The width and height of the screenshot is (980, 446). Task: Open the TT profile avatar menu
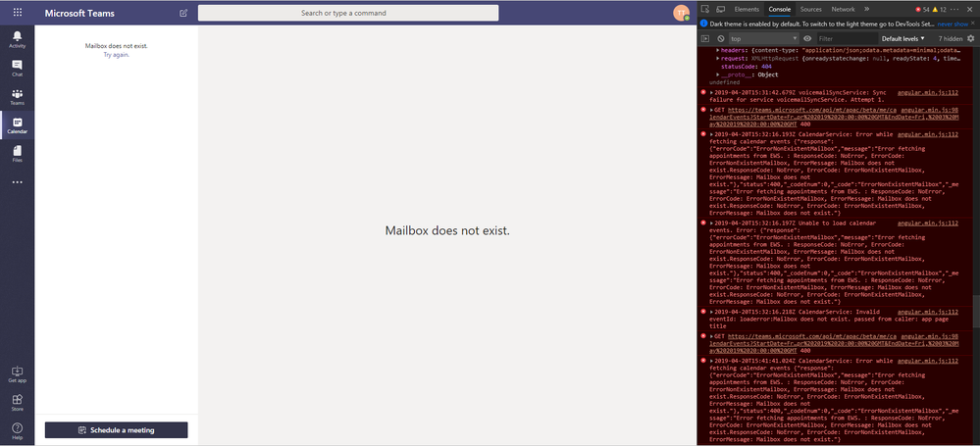coord(681,13)
